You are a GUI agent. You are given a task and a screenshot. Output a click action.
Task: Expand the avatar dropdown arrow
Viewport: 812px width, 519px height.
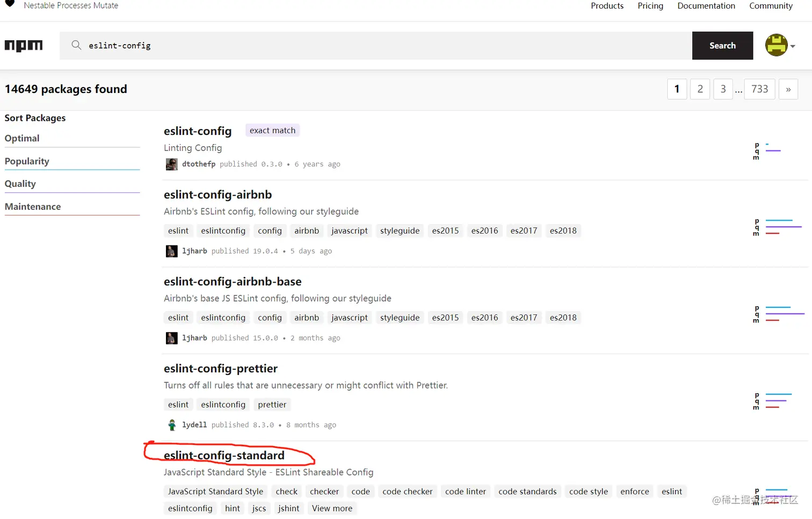pos(793,46)
